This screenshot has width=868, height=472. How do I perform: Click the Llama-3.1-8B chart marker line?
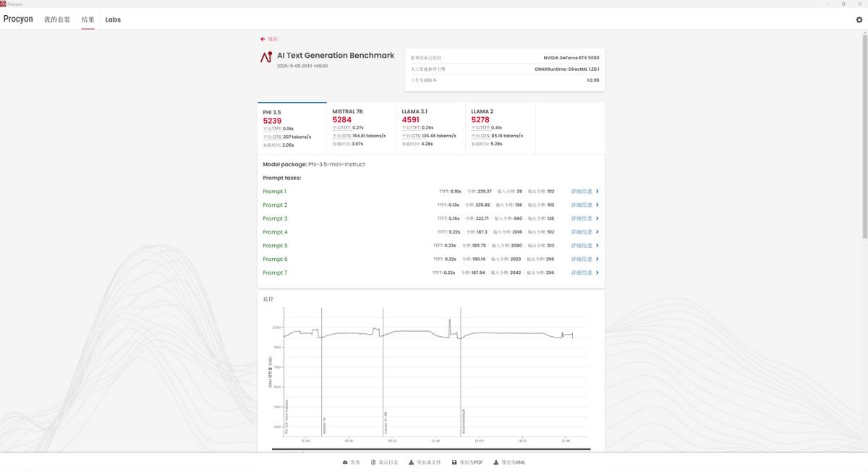click(383, 372)
